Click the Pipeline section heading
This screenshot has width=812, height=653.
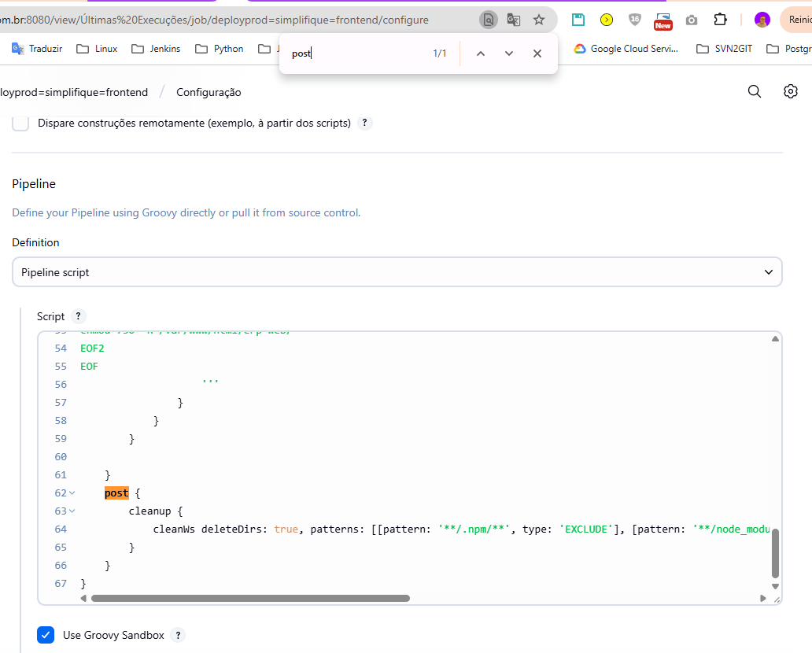tap(34, 184)
